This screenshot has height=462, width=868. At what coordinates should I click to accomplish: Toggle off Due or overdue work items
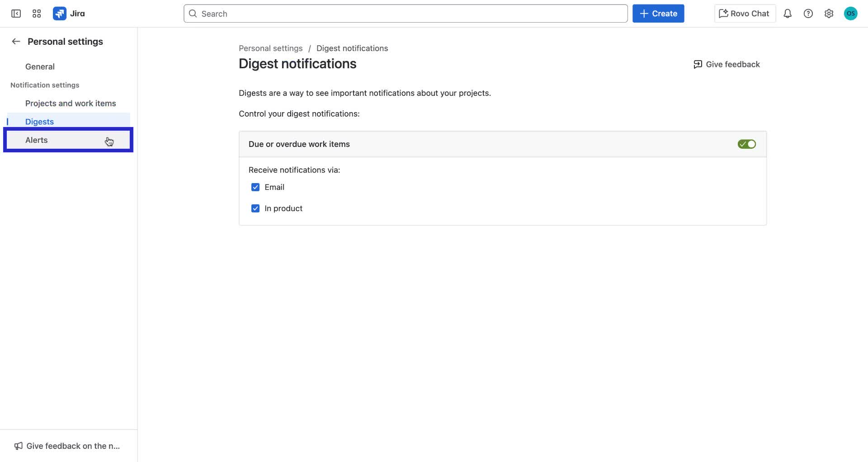pyautogui.click(x=746, y=144)
